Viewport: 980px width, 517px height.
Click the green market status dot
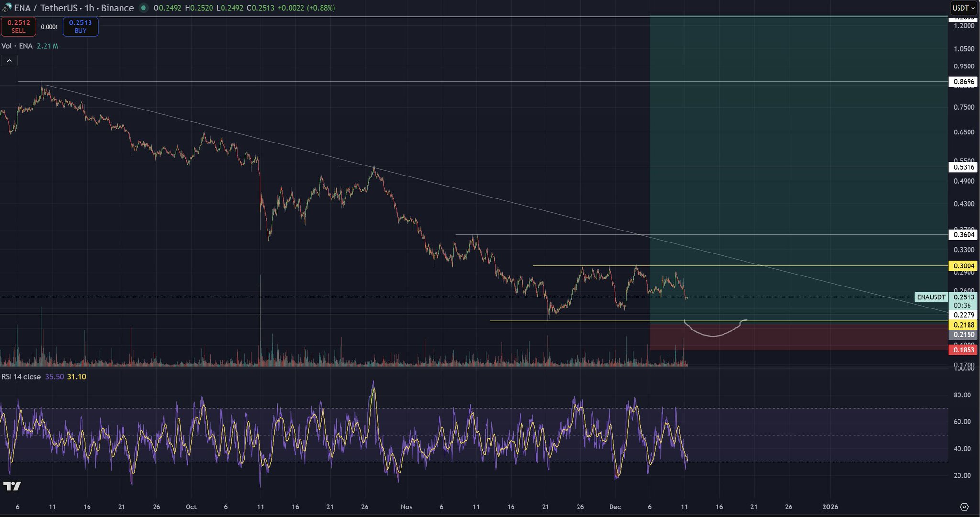click(143, 8)
